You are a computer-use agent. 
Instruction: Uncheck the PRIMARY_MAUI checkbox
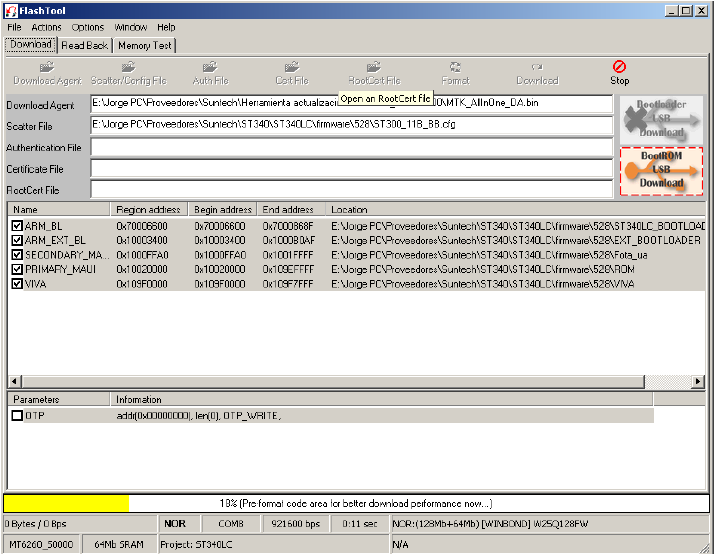click(x=17, y=269)
